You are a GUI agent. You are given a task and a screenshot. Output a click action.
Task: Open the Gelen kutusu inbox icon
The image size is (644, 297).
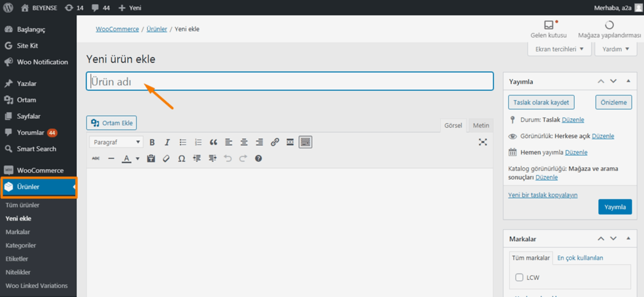pos(549,29)
